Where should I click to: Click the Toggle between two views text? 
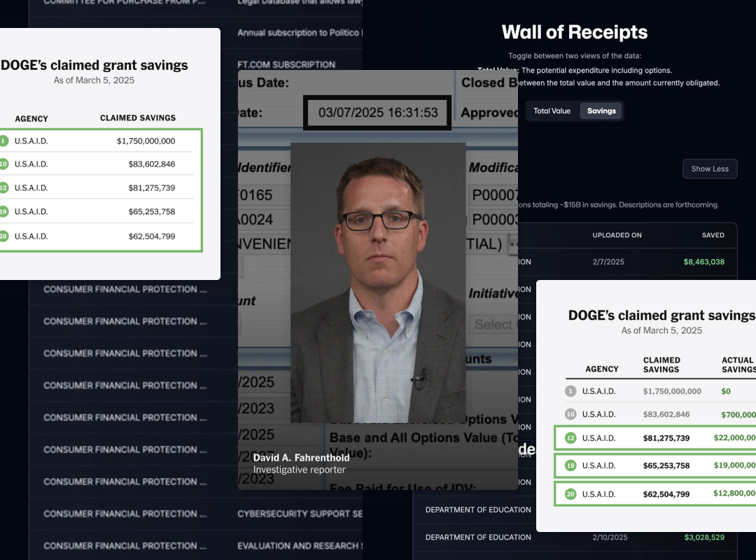574,56
